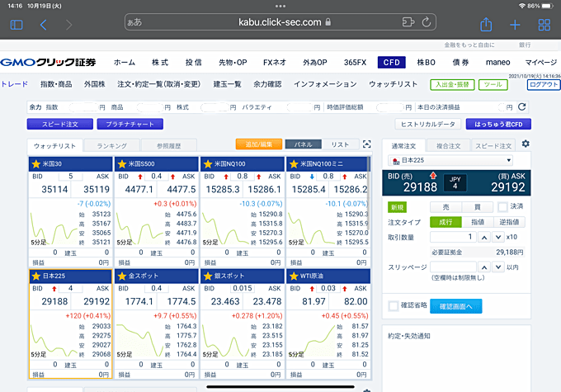Decrease スリッページ with down arrow
The width and height of the screenshot is (561, 392).
(x=498, y=267)
